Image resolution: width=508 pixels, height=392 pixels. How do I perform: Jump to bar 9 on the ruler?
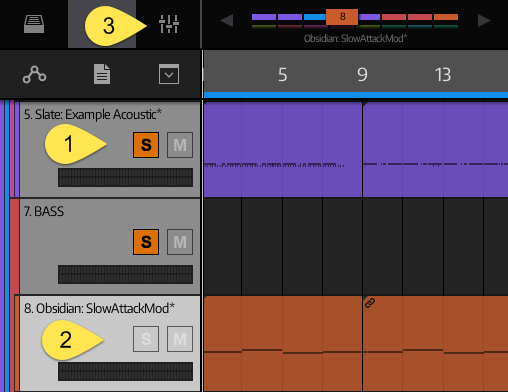pyautogui.click(x=362, y=75)
